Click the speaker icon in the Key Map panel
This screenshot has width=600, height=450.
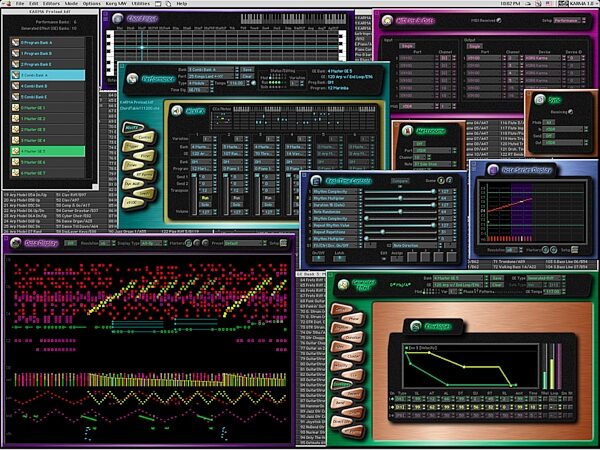(176, 111)
